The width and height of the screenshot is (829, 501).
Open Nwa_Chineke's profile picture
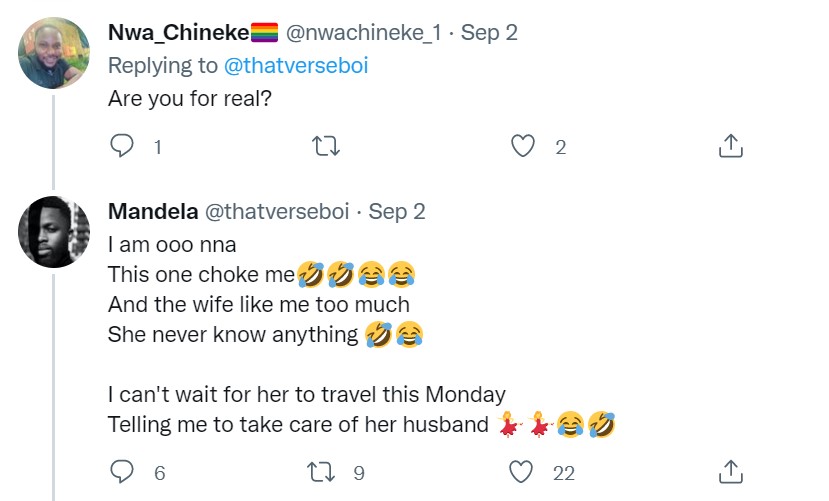click(54, 52)
